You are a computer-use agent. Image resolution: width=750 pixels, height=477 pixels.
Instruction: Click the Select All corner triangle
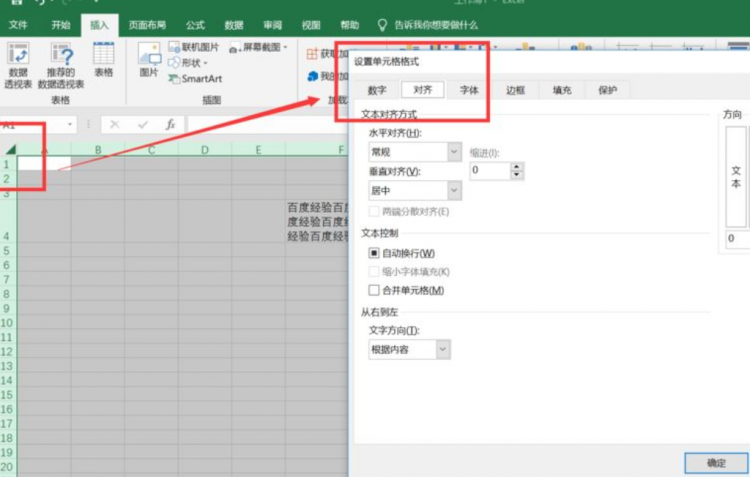(x=11, y=149)
